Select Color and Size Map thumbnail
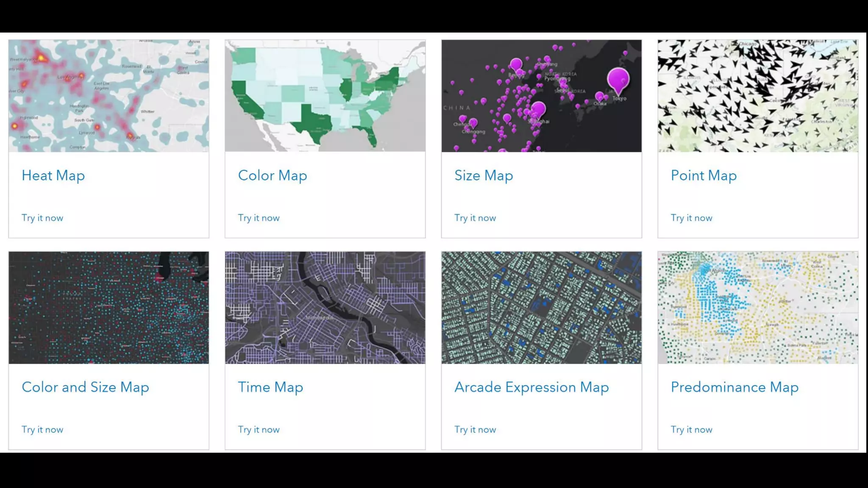 point(108,308)
